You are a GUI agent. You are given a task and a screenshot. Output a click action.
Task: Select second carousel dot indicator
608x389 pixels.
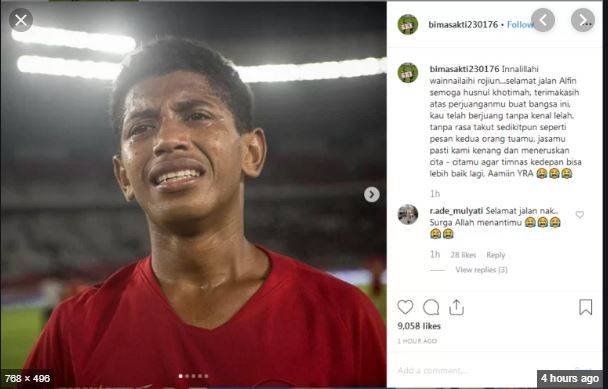[x=187, y=376]
